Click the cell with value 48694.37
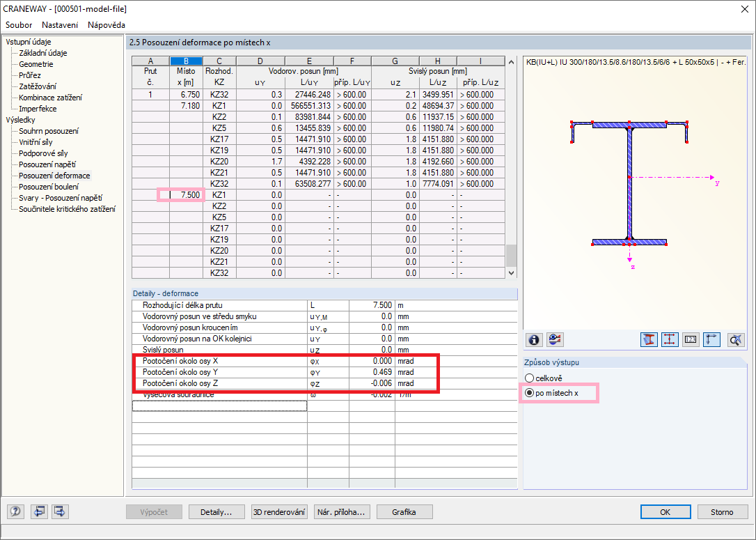 coord(438,106)
